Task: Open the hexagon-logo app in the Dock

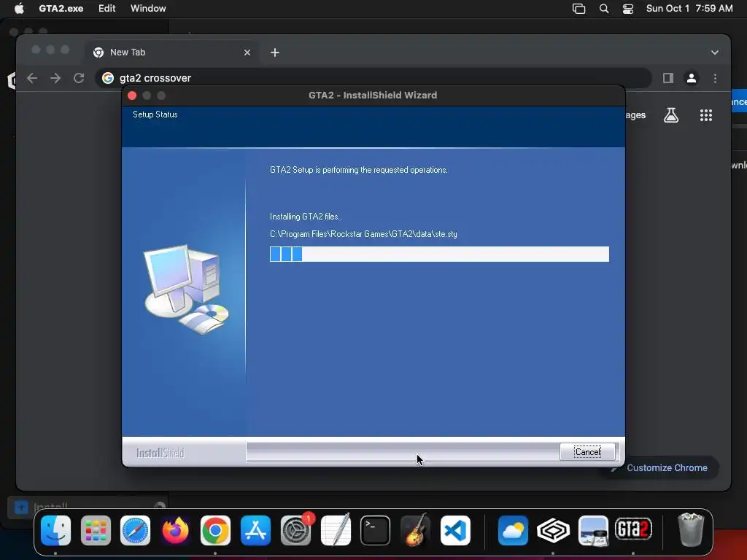Action: [x=553, y=530]
